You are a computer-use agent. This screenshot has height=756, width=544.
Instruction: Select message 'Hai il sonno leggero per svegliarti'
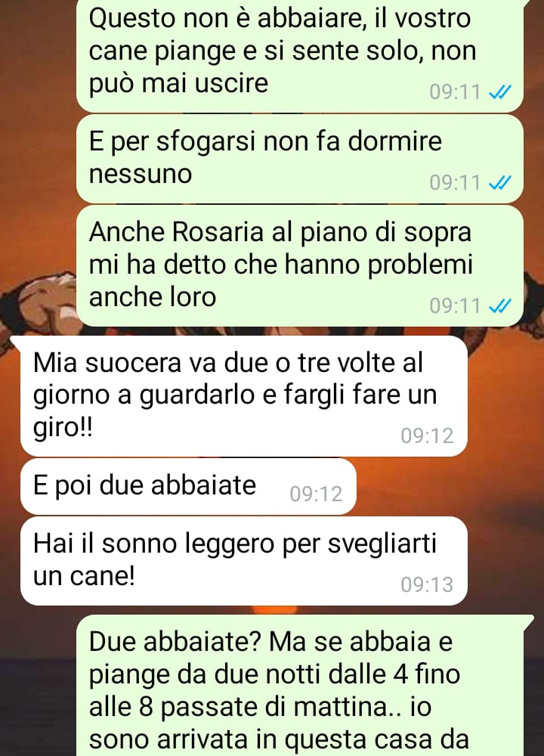[243, 561]
